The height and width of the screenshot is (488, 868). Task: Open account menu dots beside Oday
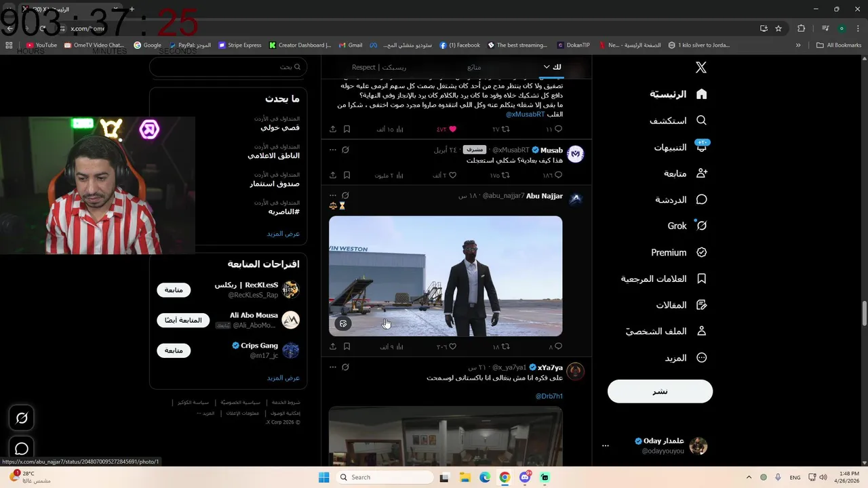606,446
